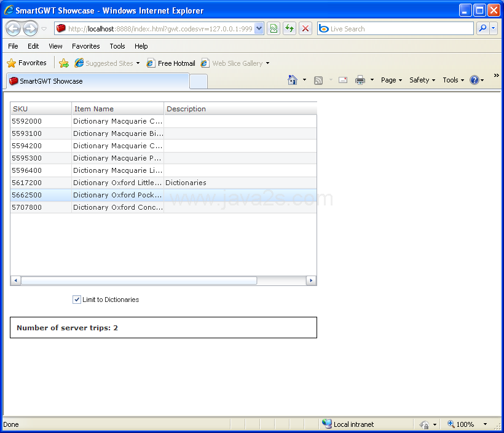Select the row with SKU 5707800
Image resolution: width=504 pixels, height=433 pixels.
click(x=163, y=207)
